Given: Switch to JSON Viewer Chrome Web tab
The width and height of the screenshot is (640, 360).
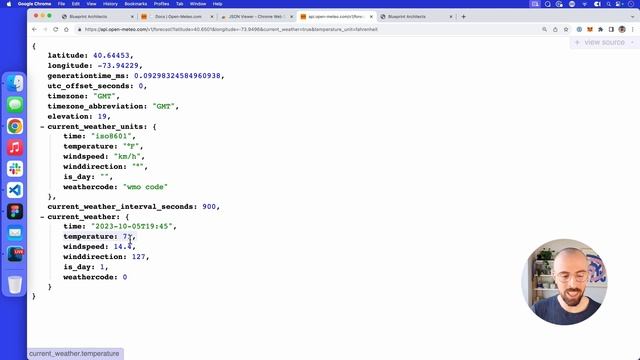Looking at the screenshot, I should [257, 17].
